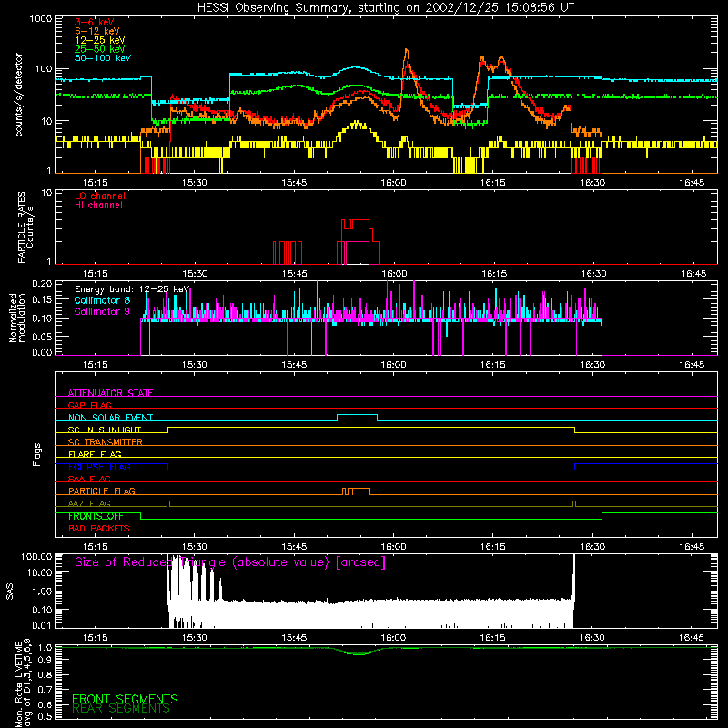
Task: Select the HI channel legend label
Action: coord(98,205)
